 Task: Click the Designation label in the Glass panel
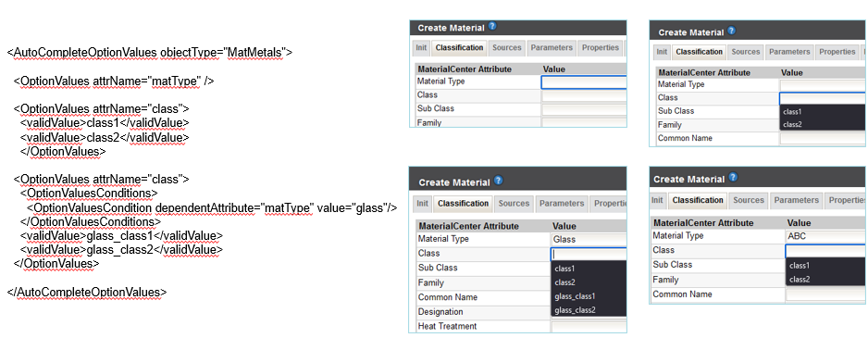pos(440,312)
